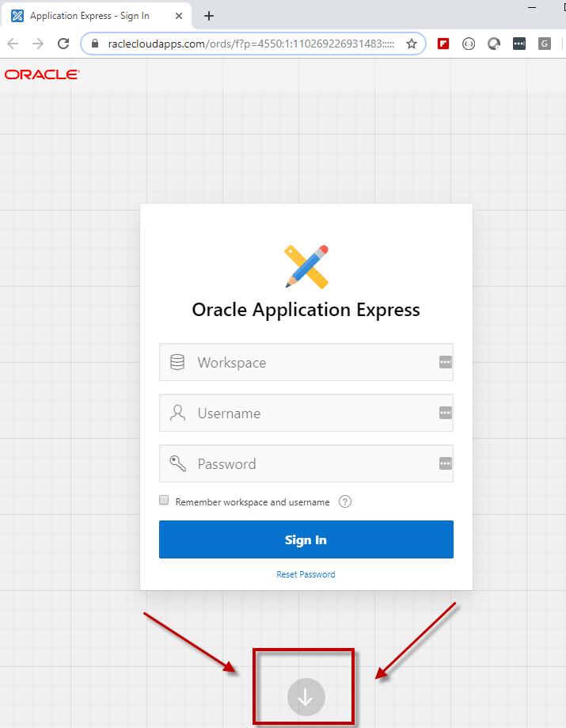566x728 pixels.
Task: Minimize the browser window
Action: point(532,7)
